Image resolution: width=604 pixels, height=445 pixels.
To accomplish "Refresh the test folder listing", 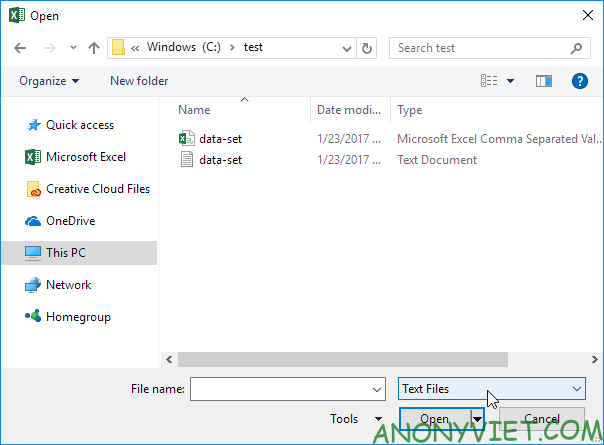I will (367, 47).
